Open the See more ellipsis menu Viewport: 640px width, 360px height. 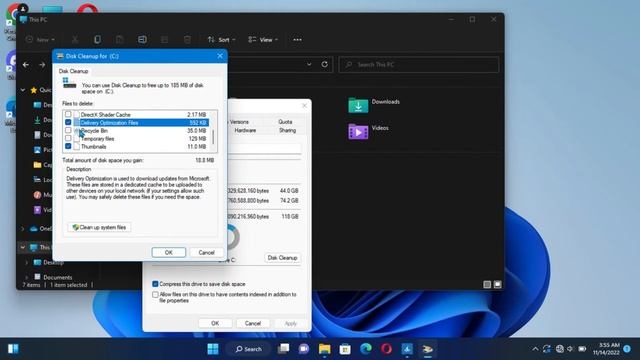[x=298, y=40]
